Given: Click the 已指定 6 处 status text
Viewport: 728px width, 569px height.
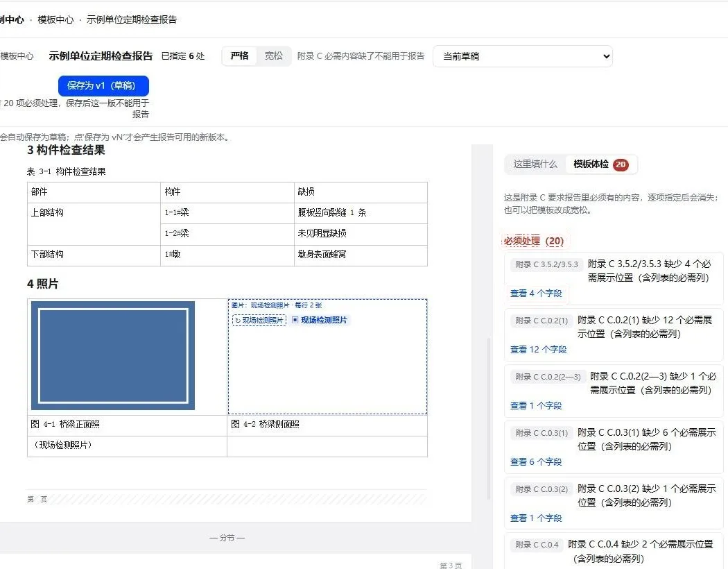Looking at the screenshot, I should point(183,56).
